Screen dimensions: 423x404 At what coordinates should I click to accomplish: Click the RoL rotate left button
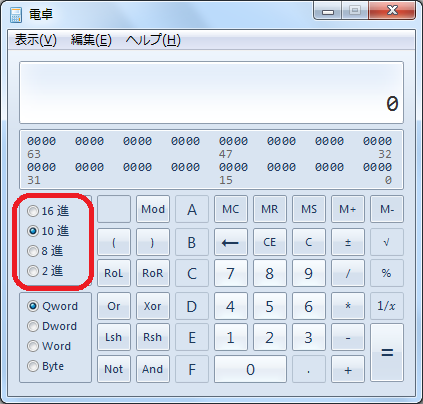[114, 273]
